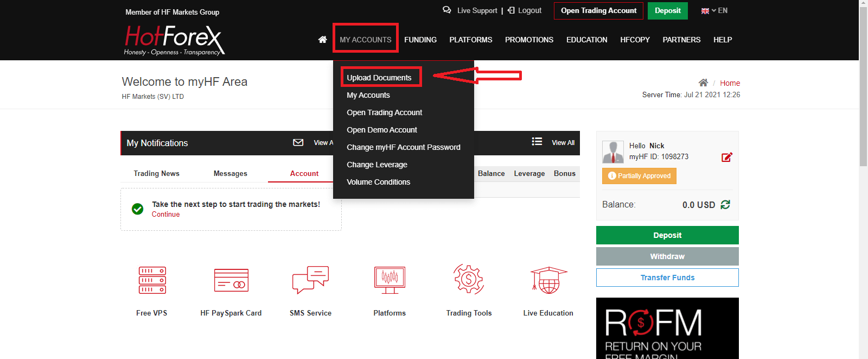This screenshot has height=359, width=868.
Task: Select Upload Documents from dropdown
Action: click(x=379, y=78)
